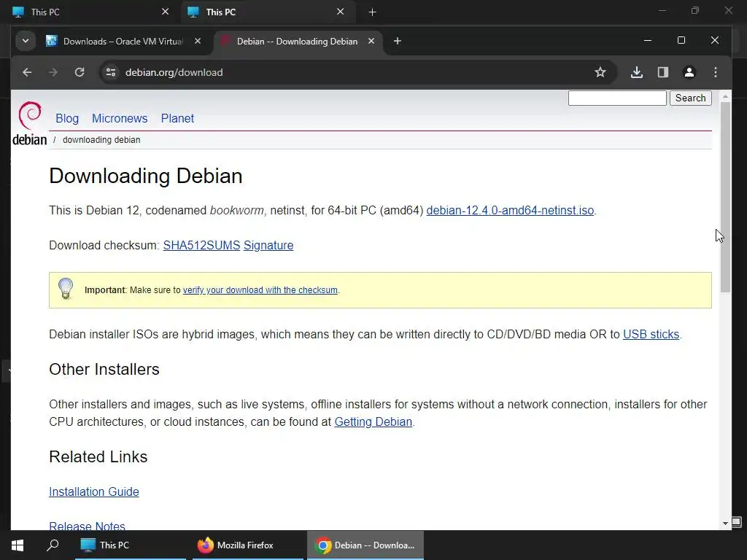Select the Debian -- Downloading Debian tab
This screenshot has width=747, height=560.
pos(298,42)
